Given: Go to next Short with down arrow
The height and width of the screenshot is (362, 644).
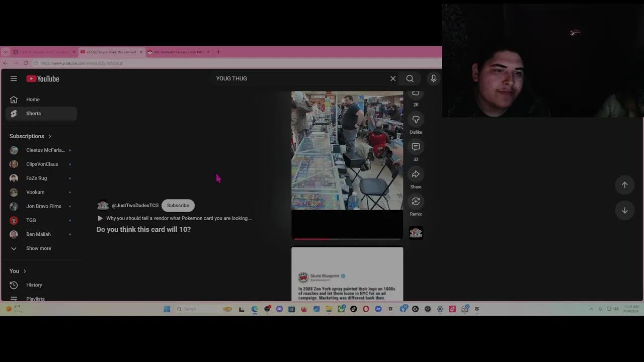Looking at the screenshot, I should [624, 211].
